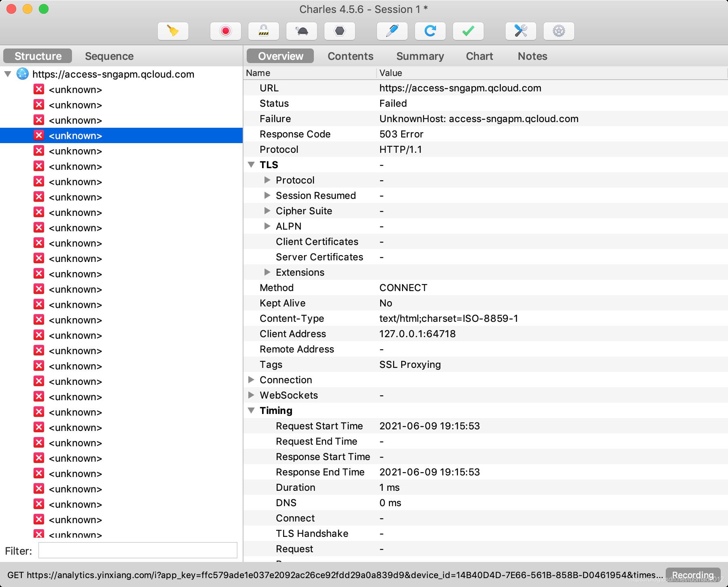Image resolution: width=728 pixels, height=587 pixels.
Task: Expand the Extensions row
Action: 267,272
